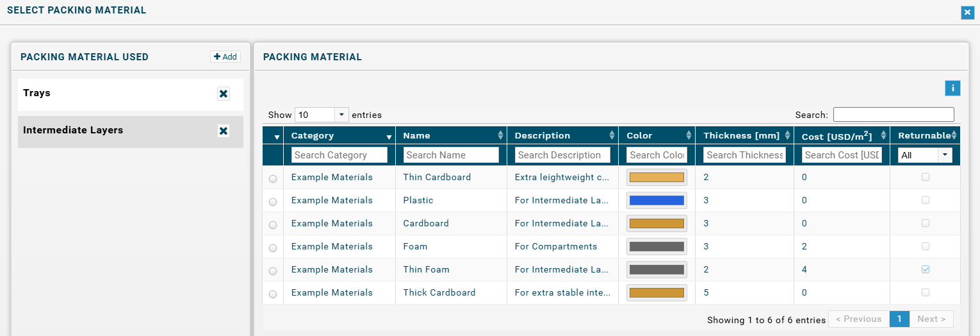Screen dimensions: 980x336
Task: Click the Thick Cardboard color swatch
Action: coord(657,293)
